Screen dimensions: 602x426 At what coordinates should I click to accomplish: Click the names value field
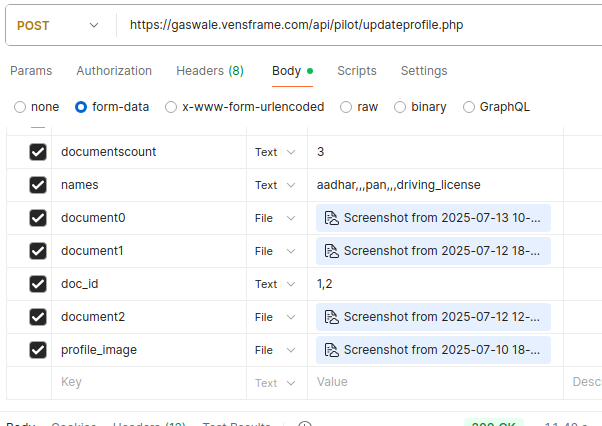click(x=435, y=185)
